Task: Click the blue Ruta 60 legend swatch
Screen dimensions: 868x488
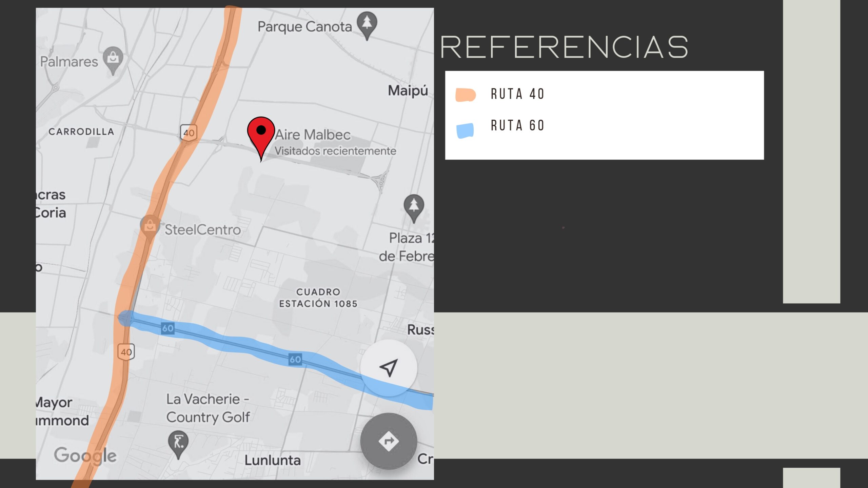Action: point(465,131)
